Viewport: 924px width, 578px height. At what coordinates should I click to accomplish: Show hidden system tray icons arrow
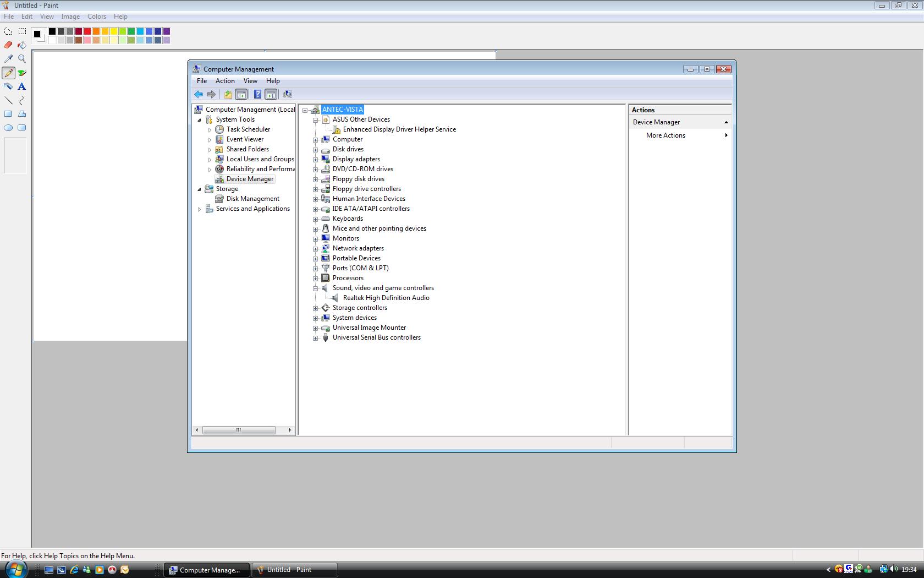click(828, 570)
